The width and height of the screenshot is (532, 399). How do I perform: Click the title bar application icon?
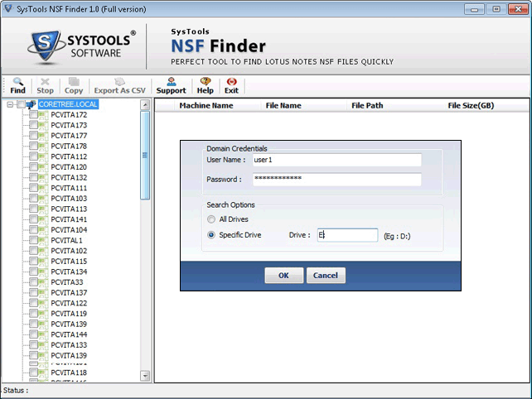pos(8,8)
